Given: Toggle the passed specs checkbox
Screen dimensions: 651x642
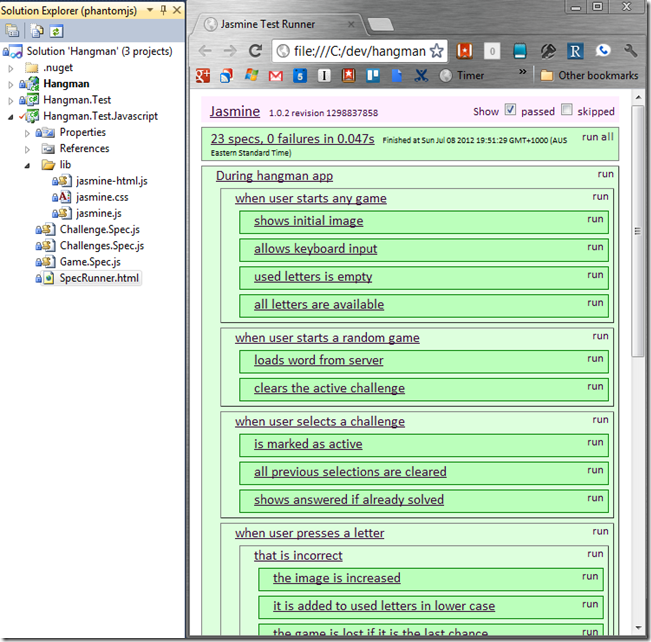Looking at the screenshot, I should pyautogui.click(x=510, y=110).
